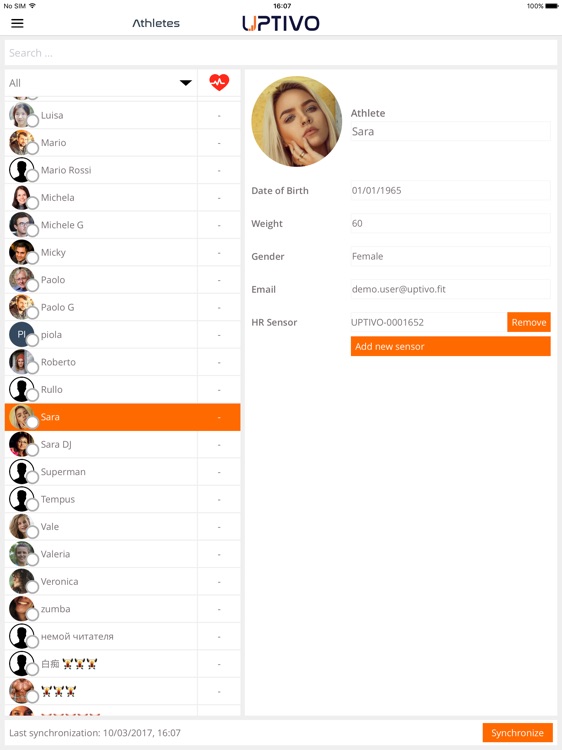Select Micky in the athlete list
Image resolution: width=562 pixels, height=750 pixels.
(122, 253)
